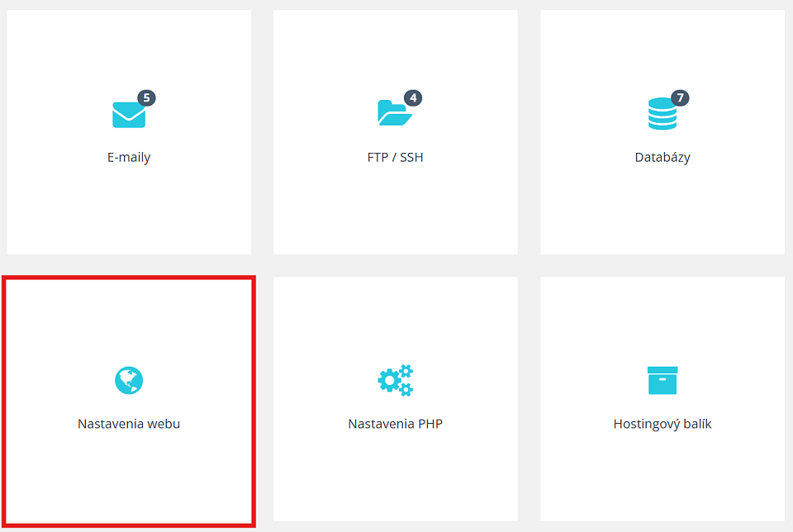Viewport: 793px width, 532px height.
Task: Open the Hostingový balík box icon
Action: click(662, 380)
